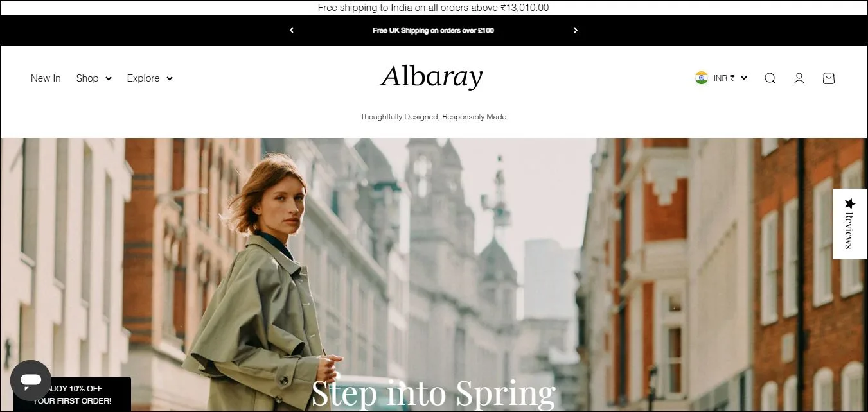
Task: Click the India flag icon
Action: (x=702, y=78)
